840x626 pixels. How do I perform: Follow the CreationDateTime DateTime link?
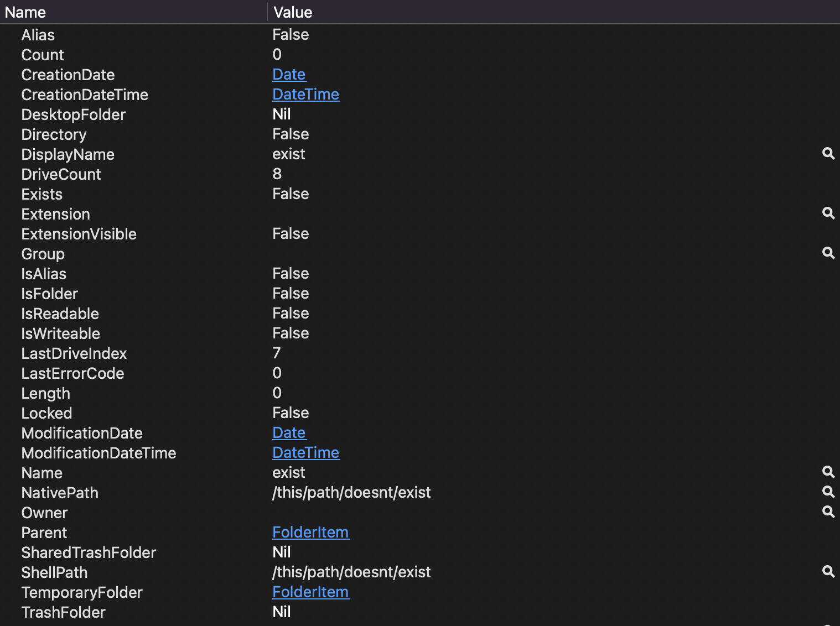pyautogui.click(x=306, y=95)
